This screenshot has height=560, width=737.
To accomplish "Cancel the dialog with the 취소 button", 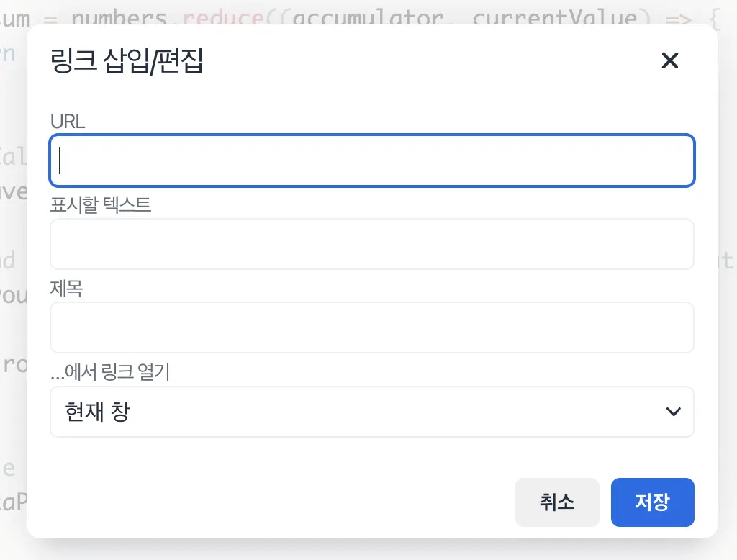I will click(557, 502).
